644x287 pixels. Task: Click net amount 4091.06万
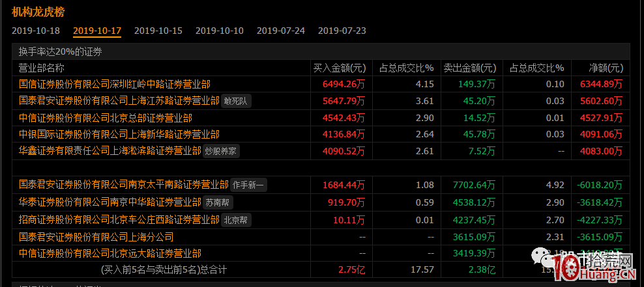point(601,134)
